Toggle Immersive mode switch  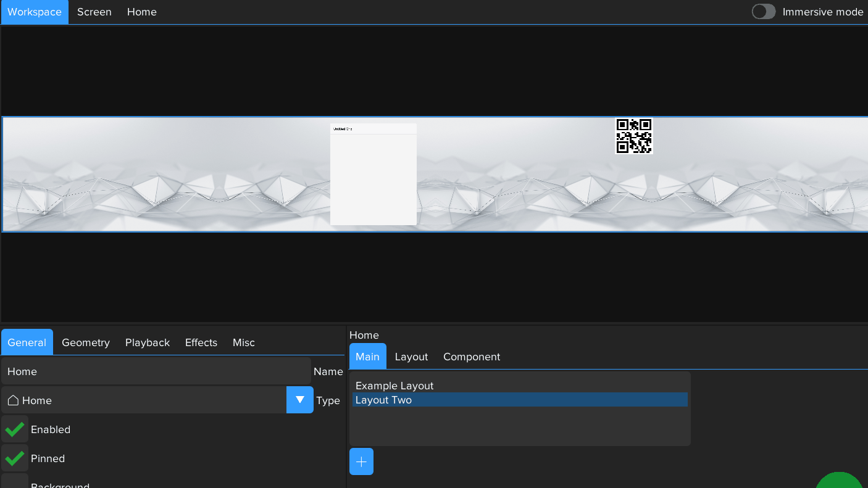click(764, 12)
